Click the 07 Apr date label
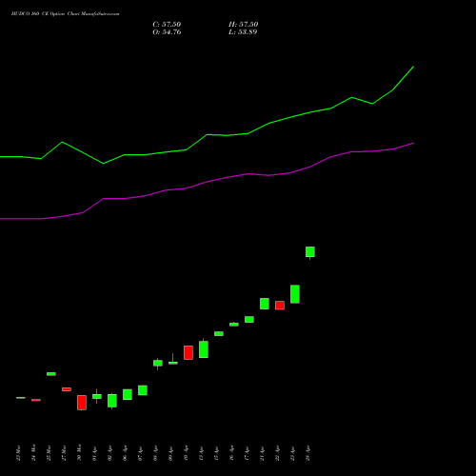The image size is (476, 476). click(x=140, y=453)
